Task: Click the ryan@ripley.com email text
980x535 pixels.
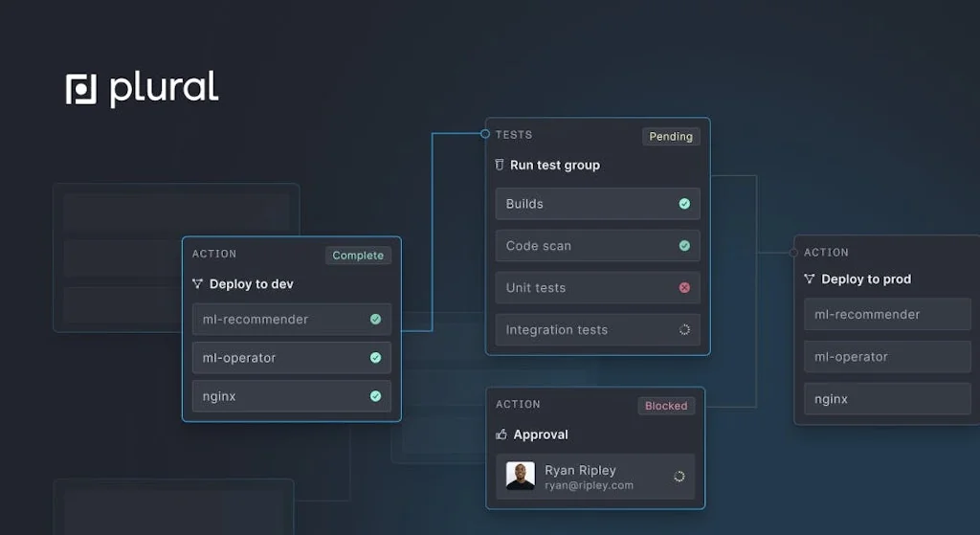Action: pos(589,485)
